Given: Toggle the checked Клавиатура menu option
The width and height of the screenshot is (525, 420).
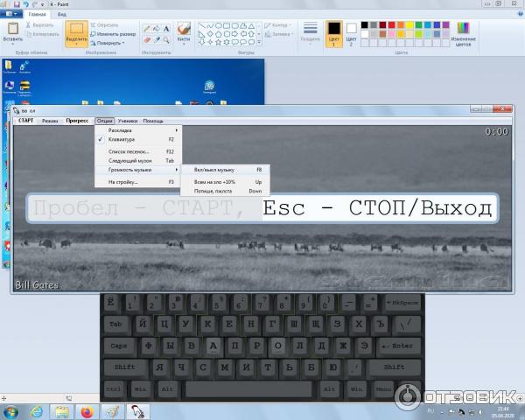Looking at the screenshot, I should point(122,139).
